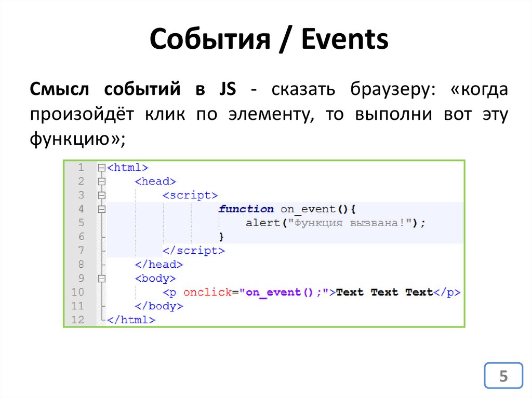Image resolution: width=532 pixels, height=398 pixels.
Task: Click the closing brace on line 6
Action: (221, 237)
